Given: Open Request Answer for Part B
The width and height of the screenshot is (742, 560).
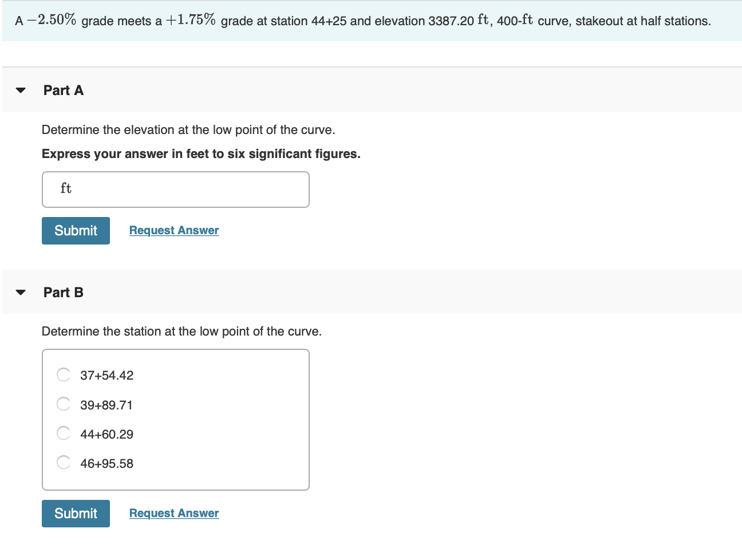Looking at the screenshot, I should pos(173,512).
